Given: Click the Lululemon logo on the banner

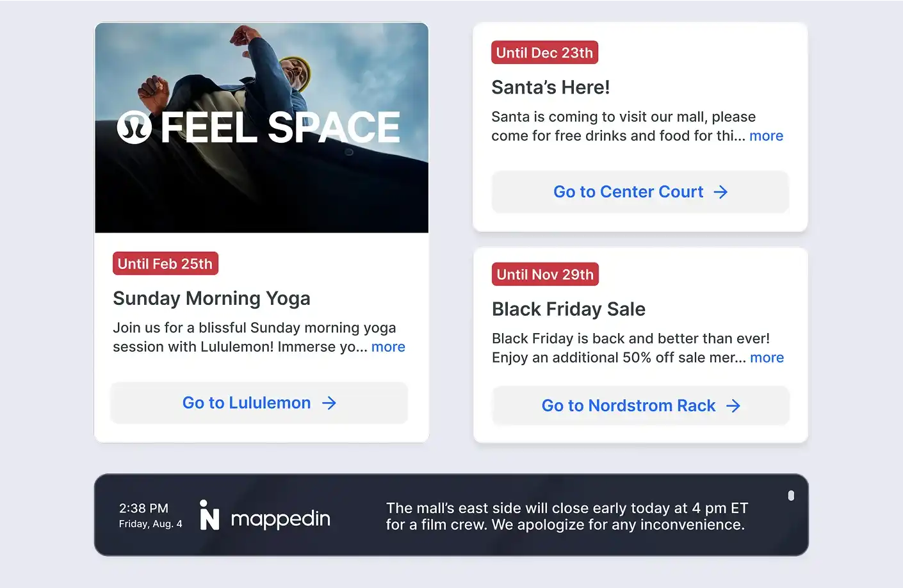Looking at the screenshot, I should (134, 127).
